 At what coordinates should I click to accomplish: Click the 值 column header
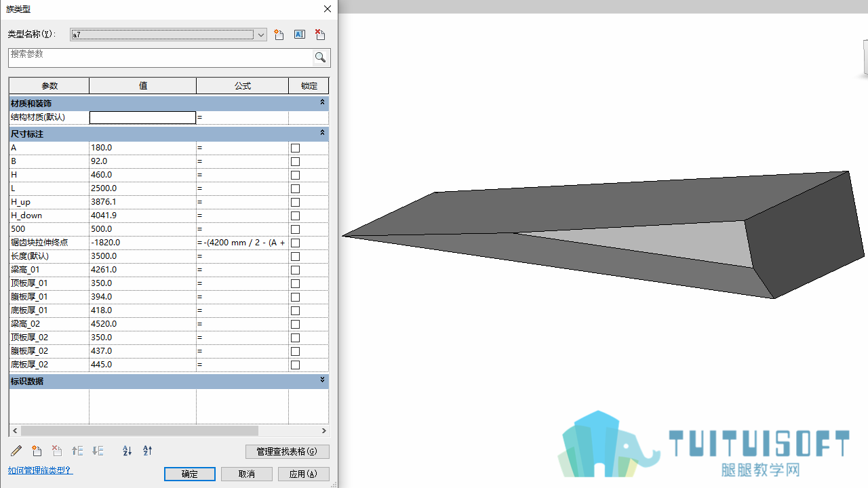click(143, 85)
